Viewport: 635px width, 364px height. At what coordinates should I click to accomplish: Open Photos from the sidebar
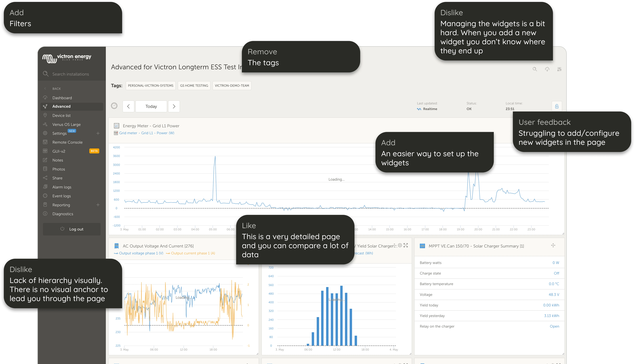point(59,169)
